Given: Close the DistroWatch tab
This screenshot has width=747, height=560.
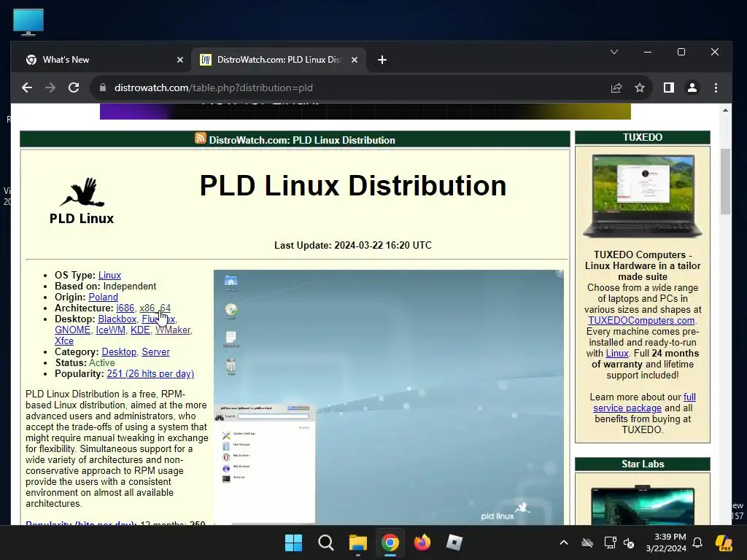Looking at the screenshot, I should (355, 60).
